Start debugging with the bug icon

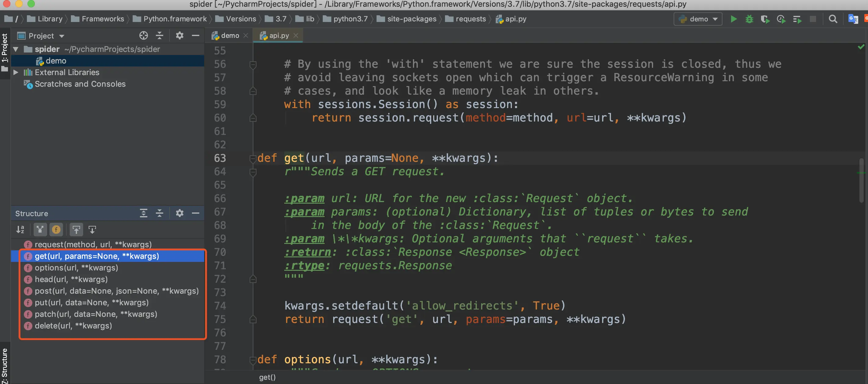(749, 19)
